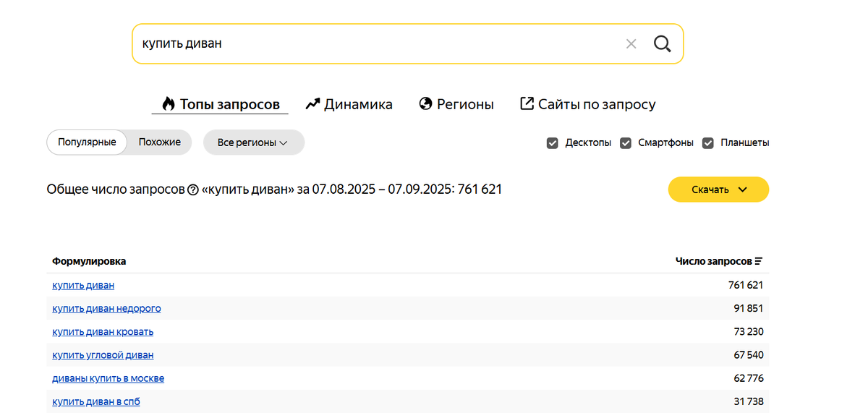Click the 91 851 request count
The image size is (868, 413).
pos(749,308)
